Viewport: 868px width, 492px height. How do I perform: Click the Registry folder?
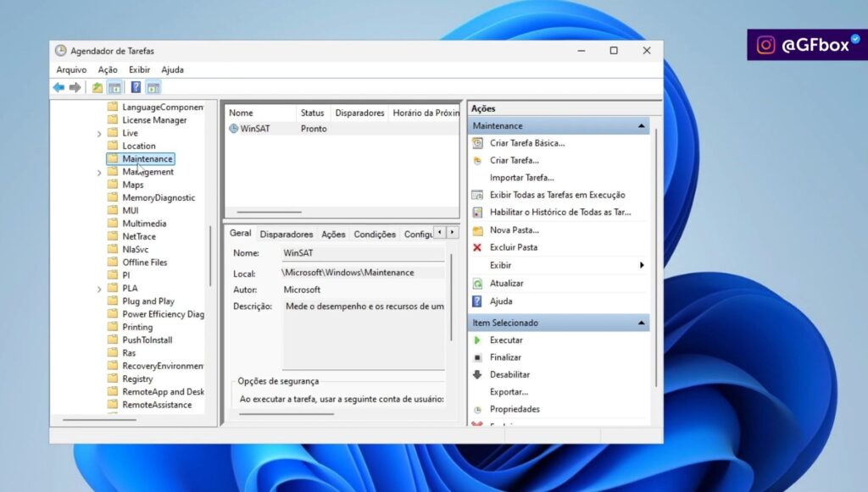pyautogui.click(x=137, y=379)
